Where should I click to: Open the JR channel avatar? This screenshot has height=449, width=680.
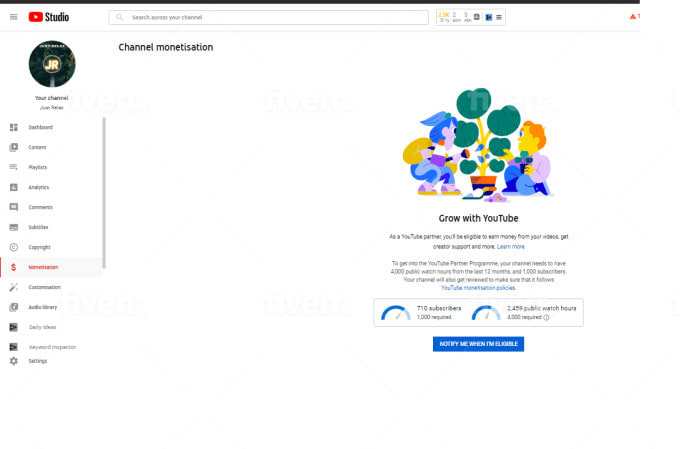tap(52, 64)
